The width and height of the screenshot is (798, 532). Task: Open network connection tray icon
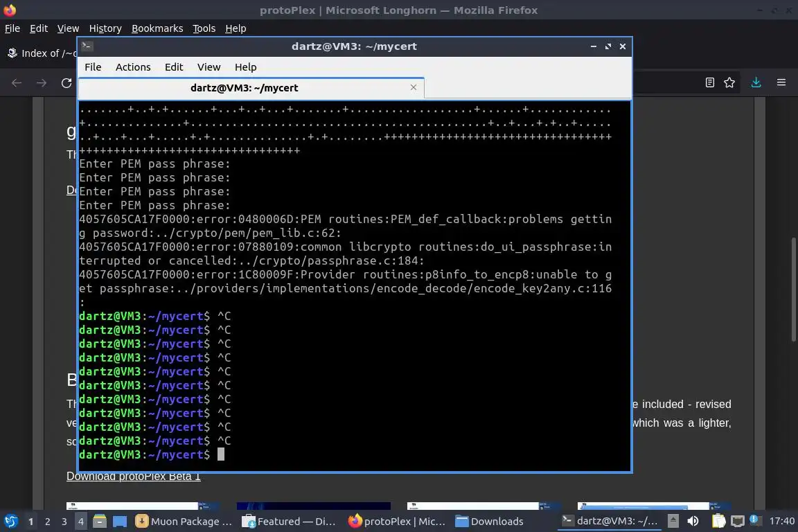738,521
